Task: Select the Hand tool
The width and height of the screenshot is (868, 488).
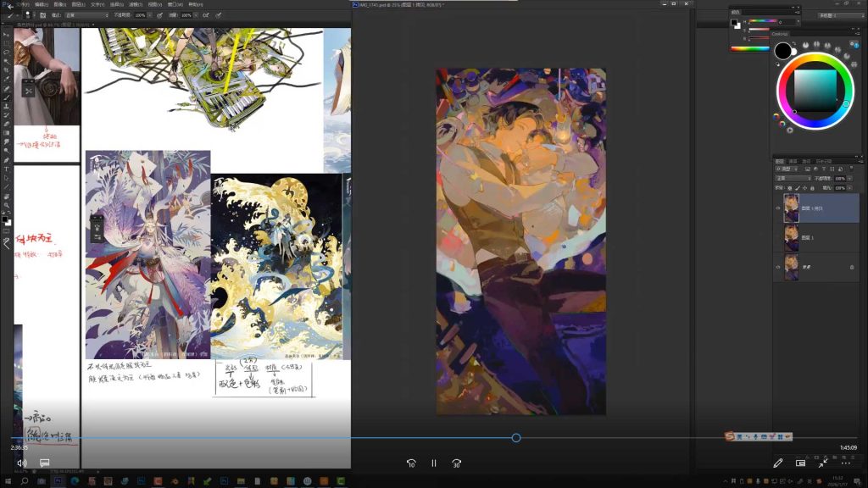Action: [x=7, y=196]
